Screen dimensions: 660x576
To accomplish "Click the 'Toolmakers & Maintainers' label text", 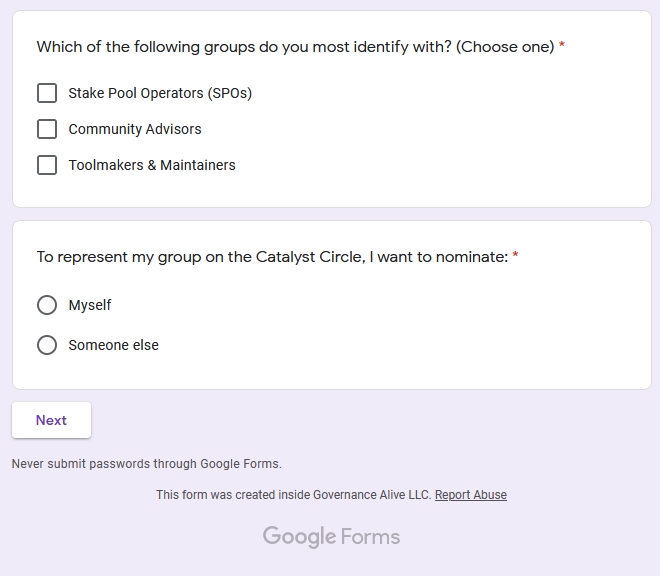I will click(x=152, y=165).
